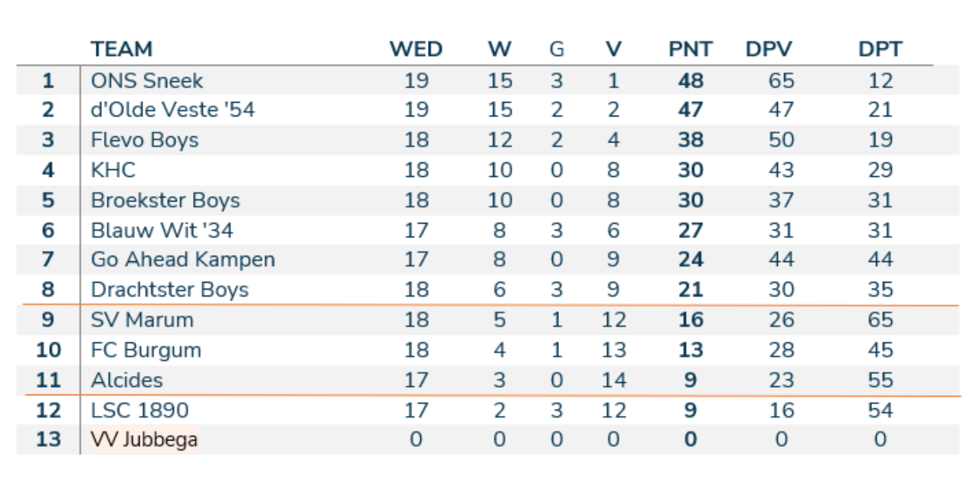Click the FC Burgum team name
The height and width of the screenshot is (478, 980).
[x=145, y=350]
